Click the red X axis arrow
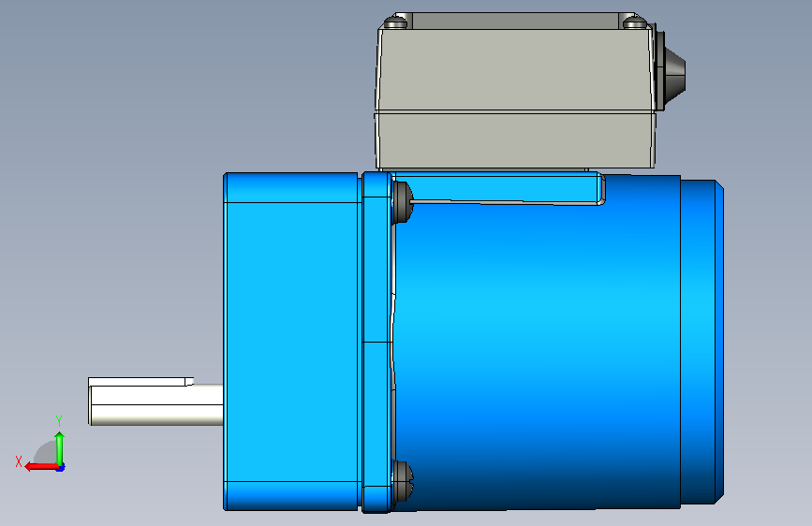The height and width of the screenshot is (526, 812). (x=41, y=467)
